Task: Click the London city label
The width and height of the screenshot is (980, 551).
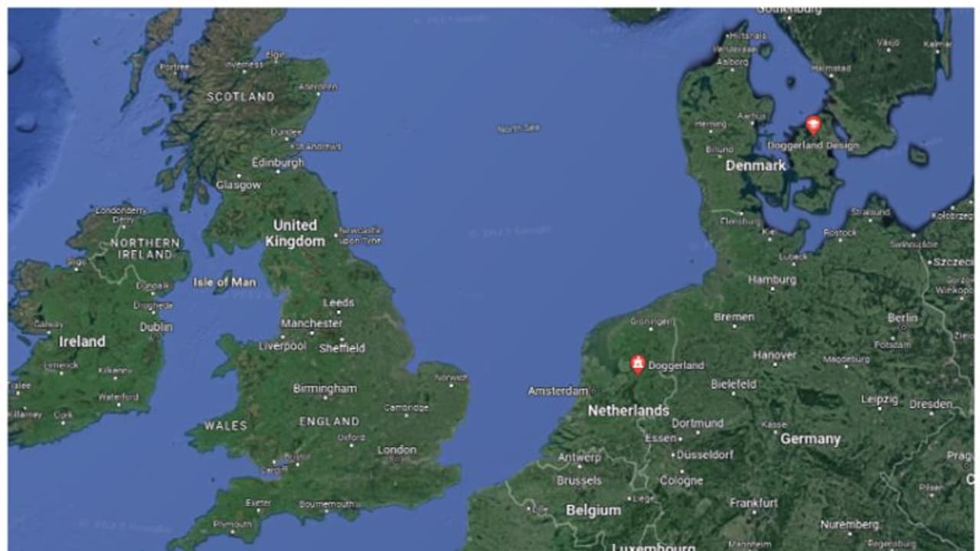Action: 397,450
